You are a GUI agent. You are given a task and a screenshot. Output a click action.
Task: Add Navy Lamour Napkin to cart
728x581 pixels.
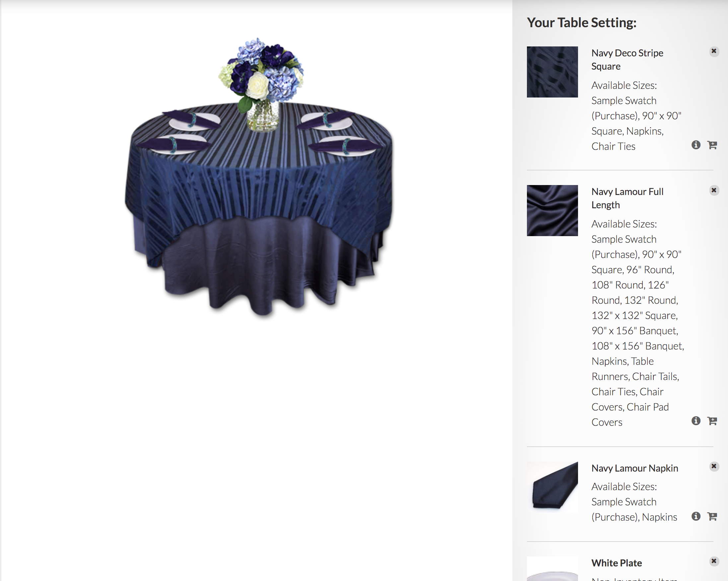[x=712, y=516]
